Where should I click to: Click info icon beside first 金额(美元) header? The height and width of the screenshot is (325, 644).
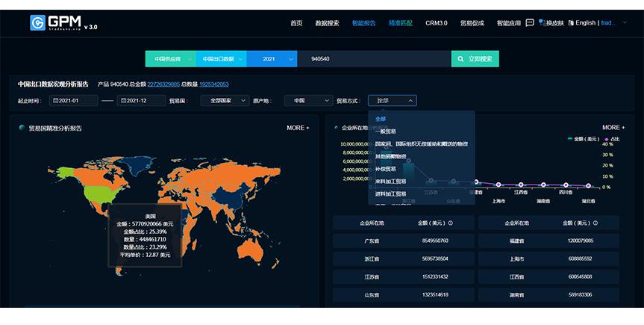[x=450, y=223]
